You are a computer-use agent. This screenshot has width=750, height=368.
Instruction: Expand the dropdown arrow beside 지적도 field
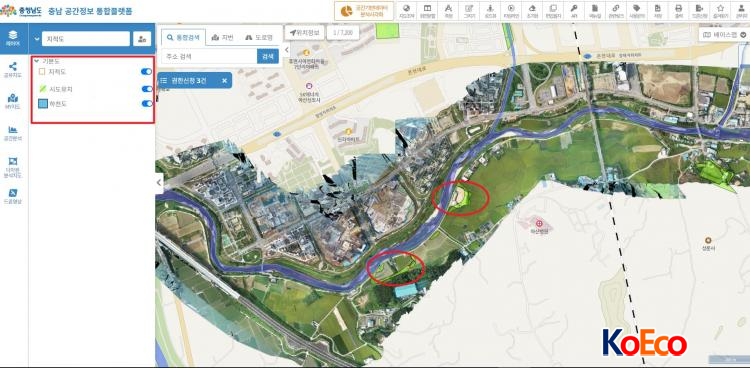tap(36, 39)
